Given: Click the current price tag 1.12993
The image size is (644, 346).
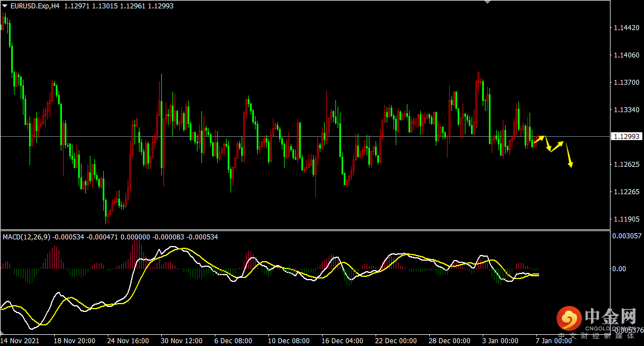Looking at the screenshot, I should pyautogui.click(x=627, y=136).
